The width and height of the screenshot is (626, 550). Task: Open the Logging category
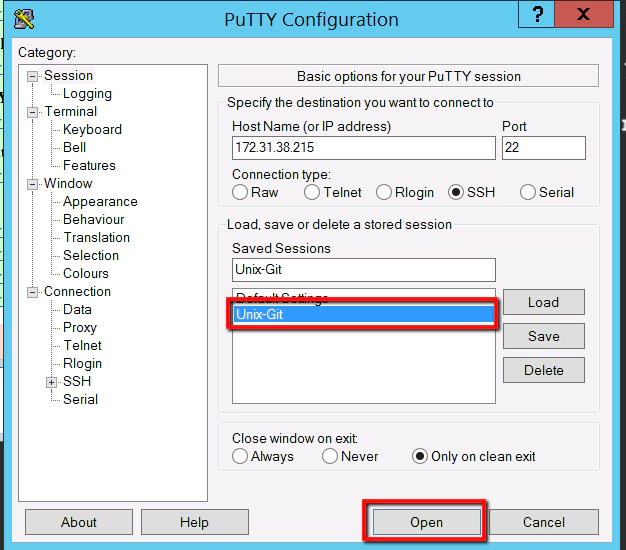[x=87, y=93]
